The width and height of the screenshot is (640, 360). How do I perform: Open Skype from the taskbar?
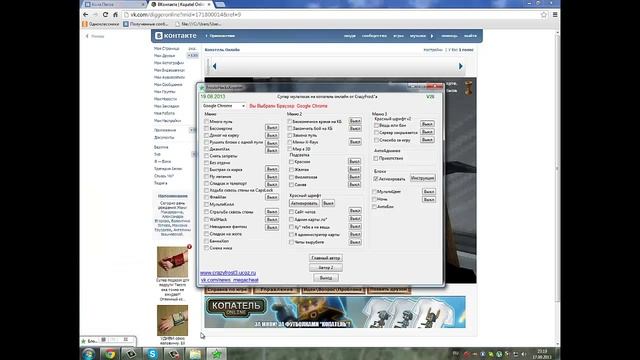point(152,354)
